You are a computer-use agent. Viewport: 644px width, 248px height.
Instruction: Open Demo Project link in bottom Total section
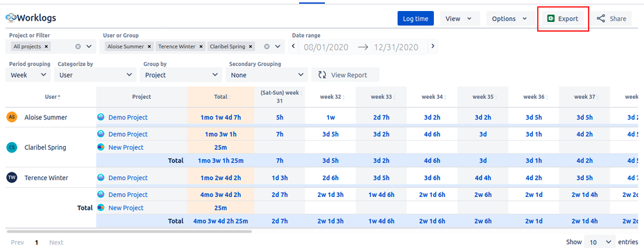(128, 194)
